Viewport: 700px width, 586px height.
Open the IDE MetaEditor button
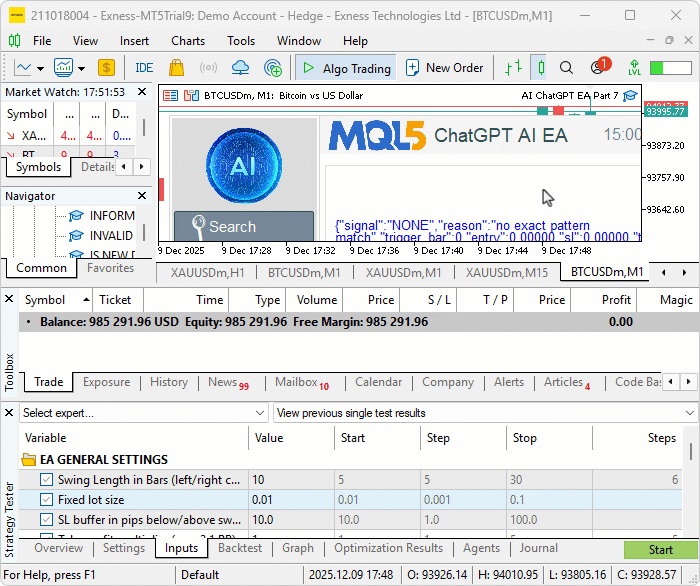[x=144, y=68]
